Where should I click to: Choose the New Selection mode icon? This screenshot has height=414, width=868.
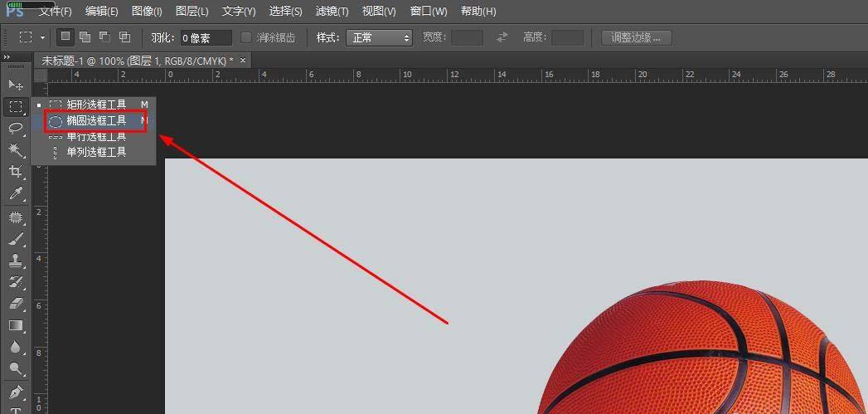(x=65, y=37)
